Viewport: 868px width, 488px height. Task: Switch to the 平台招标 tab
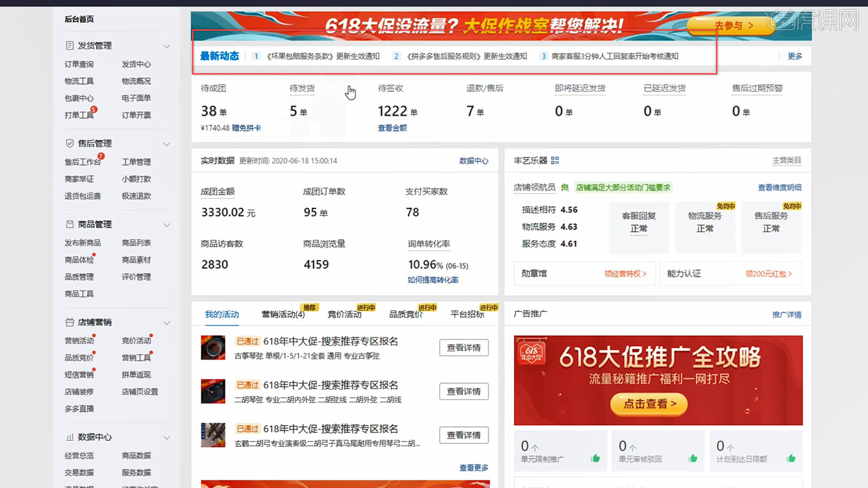point(467,314)
